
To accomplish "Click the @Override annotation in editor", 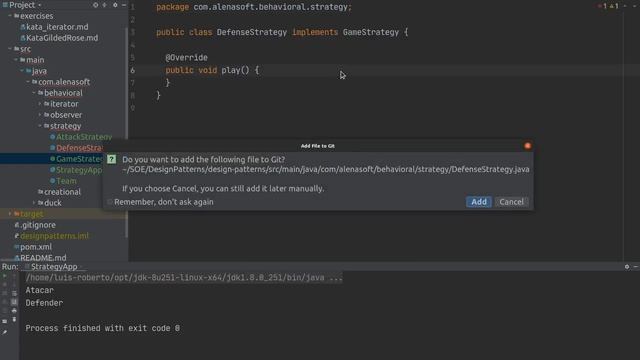I will coord(187,58).
